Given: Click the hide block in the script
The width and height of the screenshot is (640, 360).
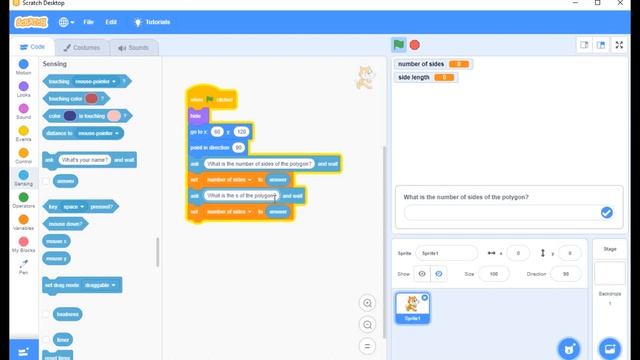Looking at the screenshot, I should 198,116.
